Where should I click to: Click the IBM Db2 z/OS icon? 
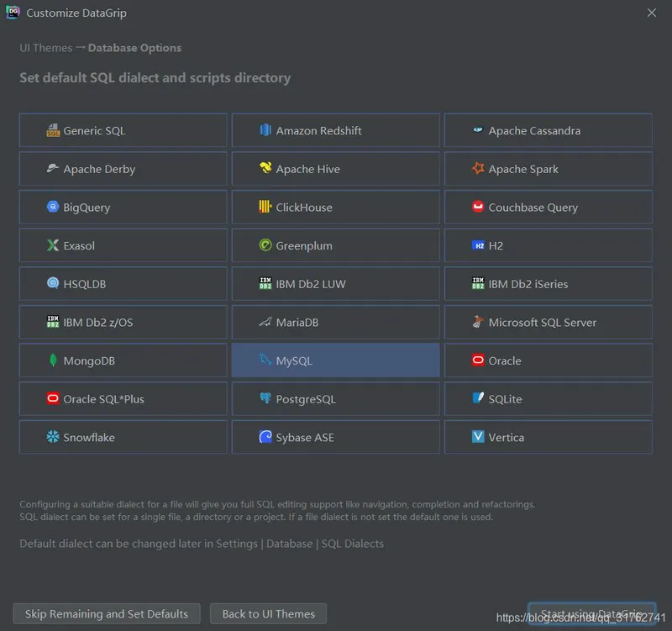(x=53, y=322)
